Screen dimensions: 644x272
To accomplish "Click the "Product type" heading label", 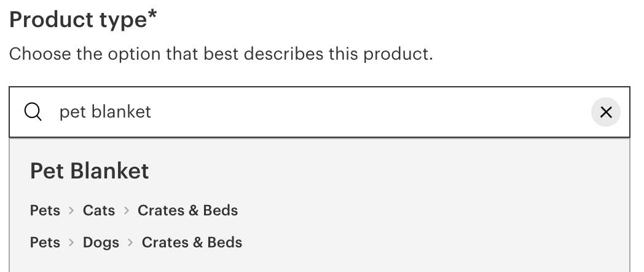I will 77,20.
